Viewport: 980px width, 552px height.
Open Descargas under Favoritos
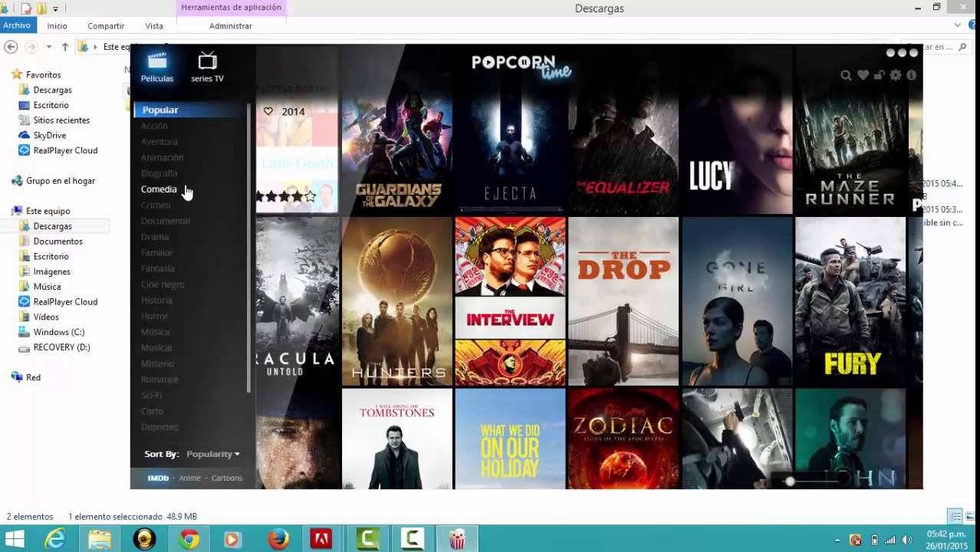(x=52, y=90)
